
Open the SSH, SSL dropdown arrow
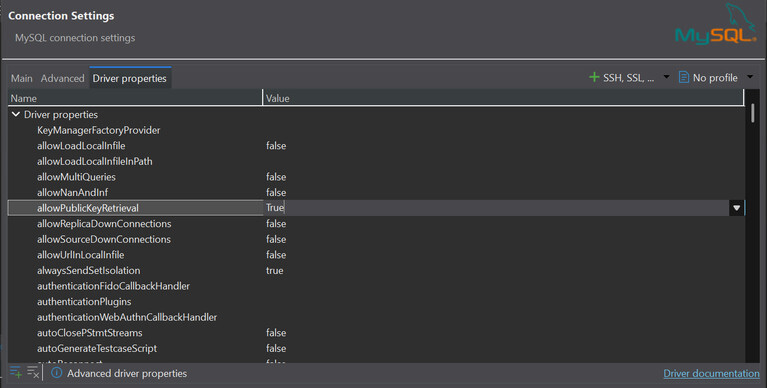[x=666, y=77]
